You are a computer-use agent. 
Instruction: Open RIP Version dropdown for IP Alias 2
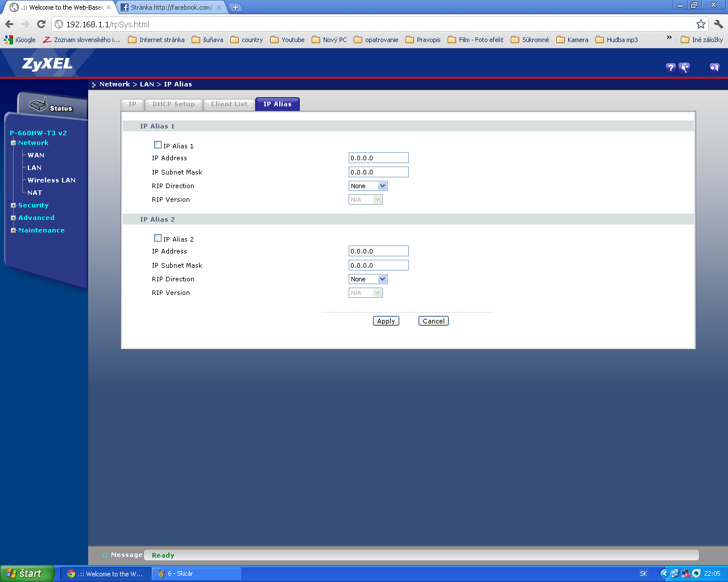point(366,293)
